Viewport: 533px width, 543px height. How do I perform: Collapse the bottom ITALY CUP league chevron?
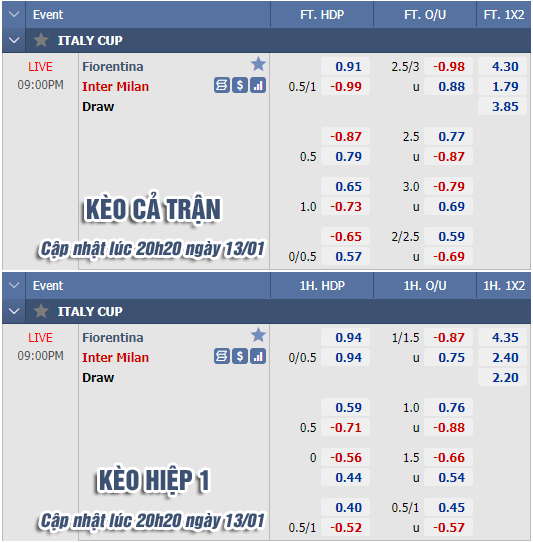pyautogui.click(x=14, y=311)
